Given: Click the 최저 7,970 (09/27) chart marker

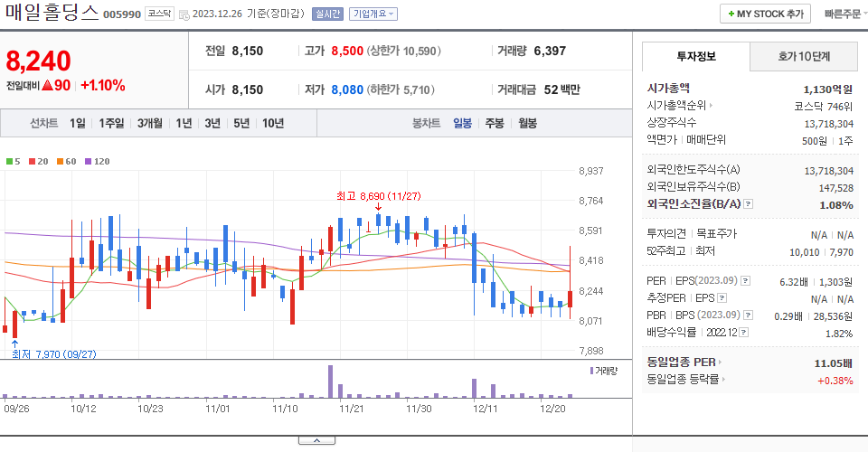Looking at the screenshot, I should click(x=53, y=354).
